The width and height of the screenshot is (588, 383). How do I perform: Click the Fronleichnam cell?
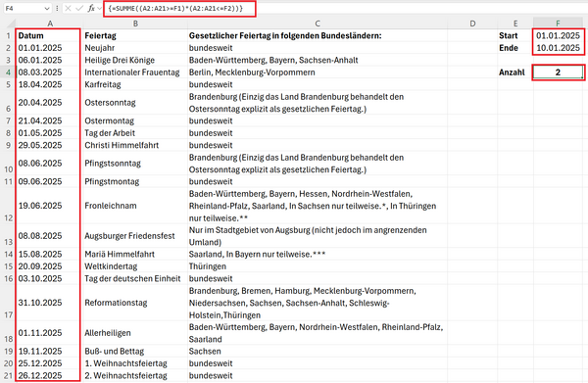pos(135,206)
